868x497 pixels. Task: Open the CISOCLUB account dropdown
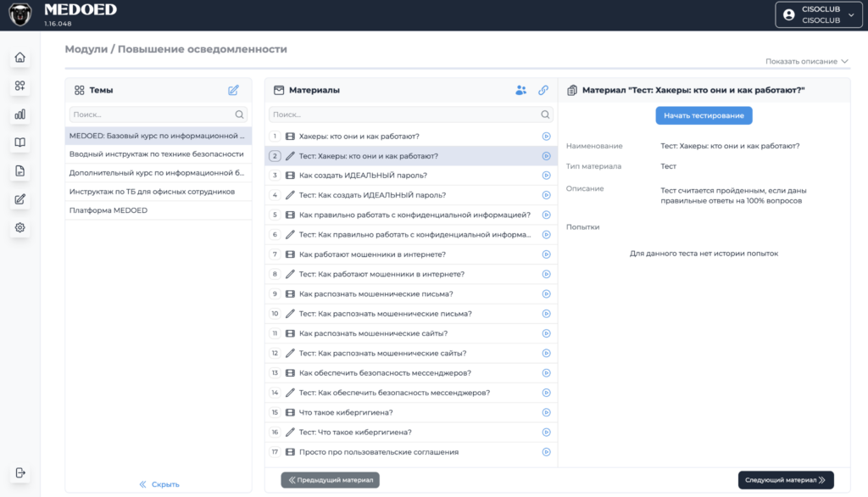click(819, 15)
